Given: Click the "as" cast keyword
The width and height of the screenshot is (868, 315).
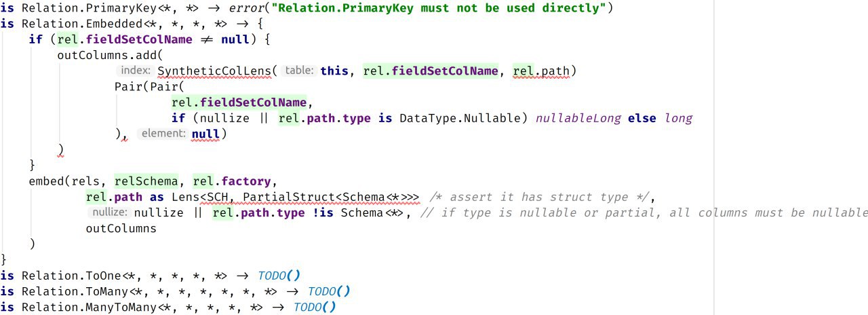Looking at the screenshot, I should (x=157, y=197).
